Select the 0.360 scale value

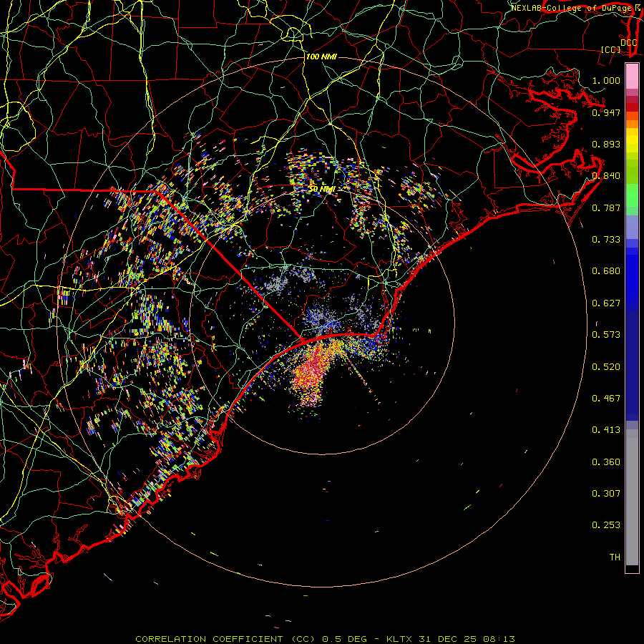[x=606, y=462]
